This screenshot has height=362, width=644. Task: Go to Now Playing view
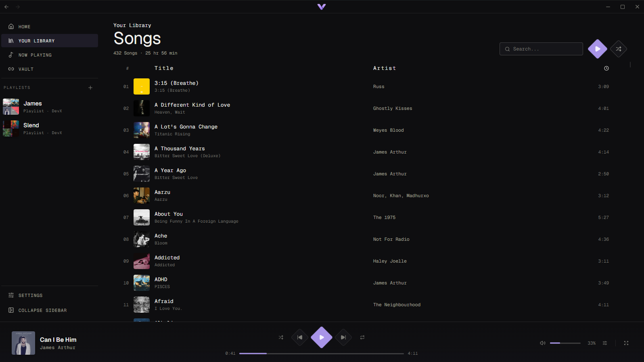(x=50, y=55)
